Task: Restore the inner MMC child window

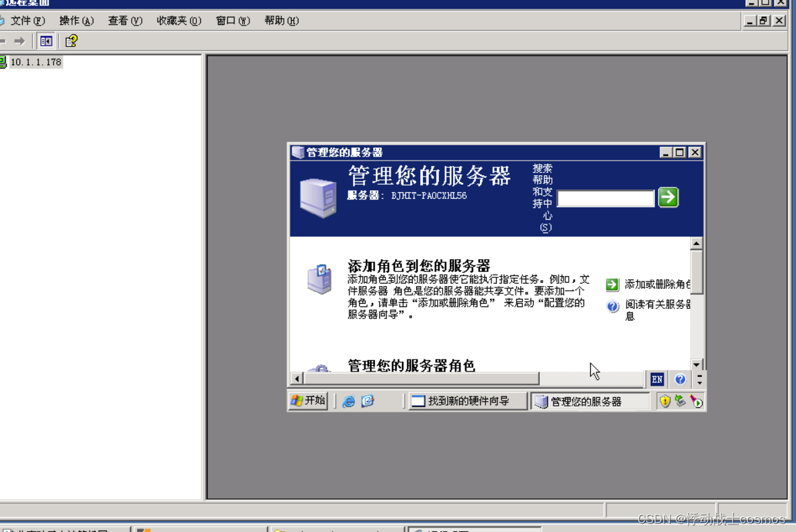Action: click(x=764, y=21)
